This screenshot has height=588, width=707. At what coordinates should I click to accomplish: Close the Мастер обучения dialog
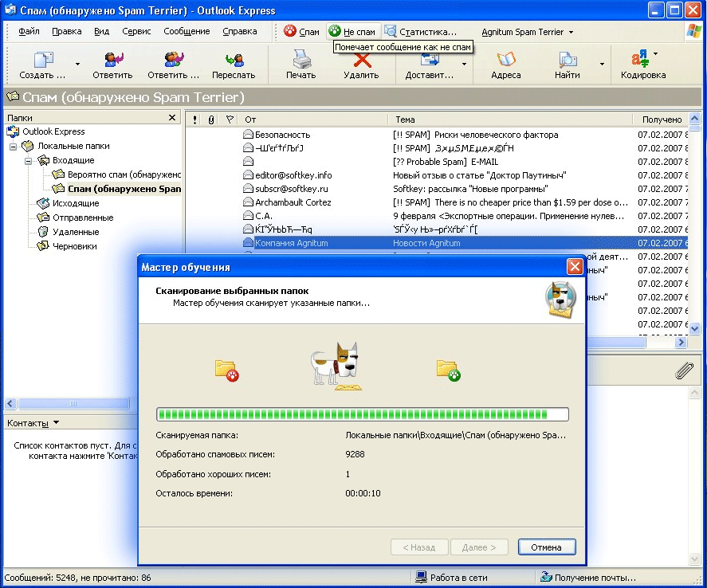click(x=575, y=267)
